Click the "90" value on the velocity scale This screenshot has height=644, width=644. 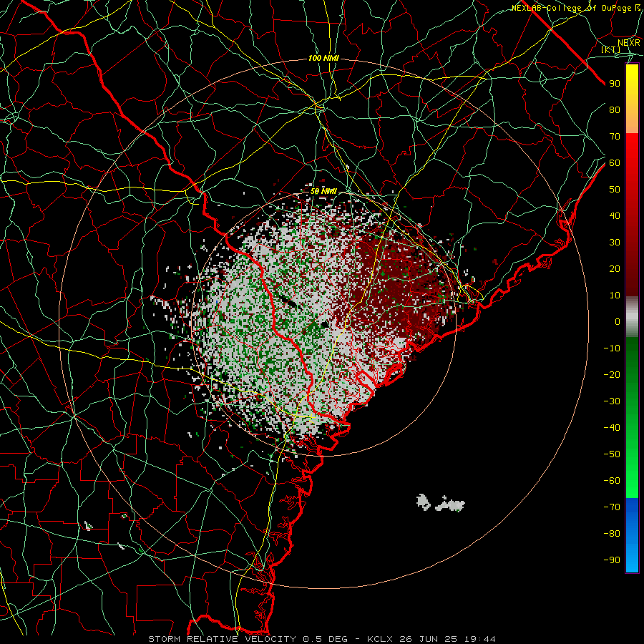click(x=615, y=84)
